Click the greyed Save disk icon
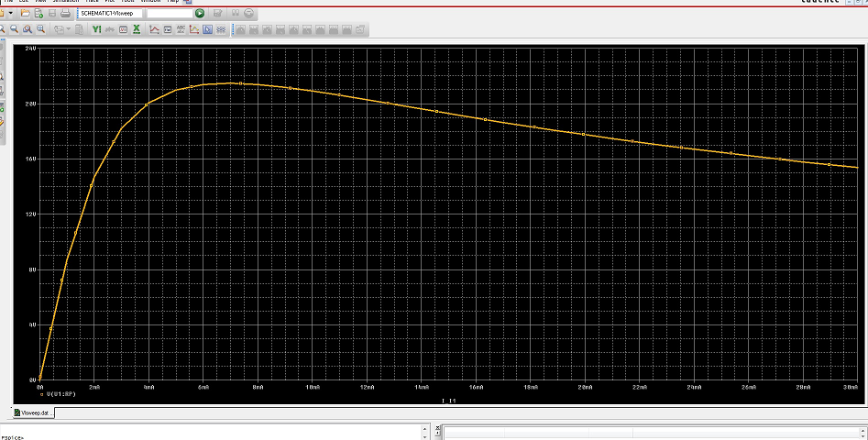 tap(52, 13)
